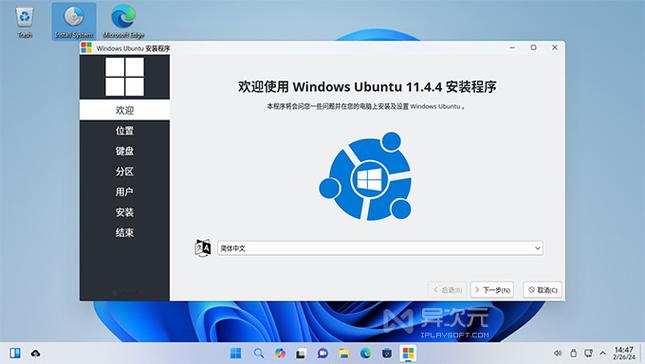Click the display network tray icon
This screenshot has width=645, height=364.
[x=589, y=353]
